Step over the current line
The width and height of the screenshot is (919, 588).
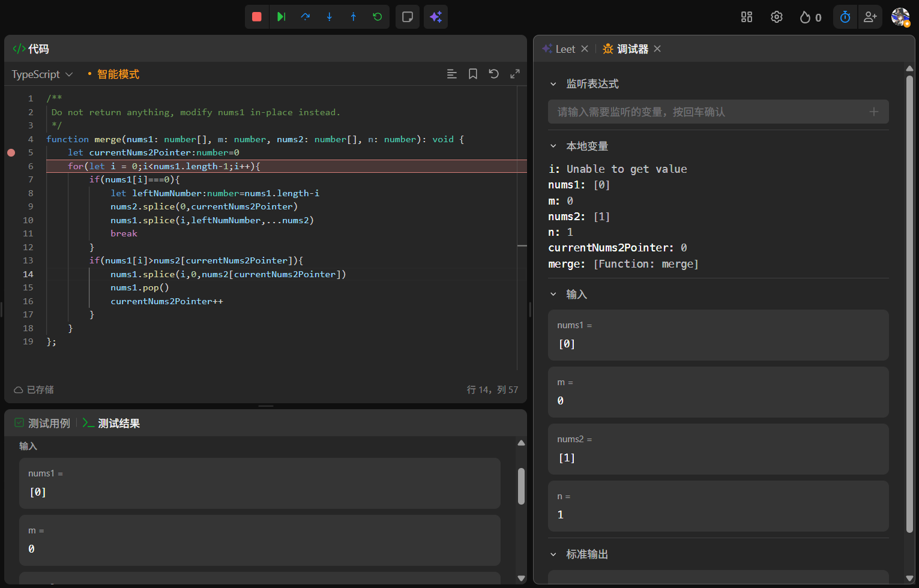[306, 17]
